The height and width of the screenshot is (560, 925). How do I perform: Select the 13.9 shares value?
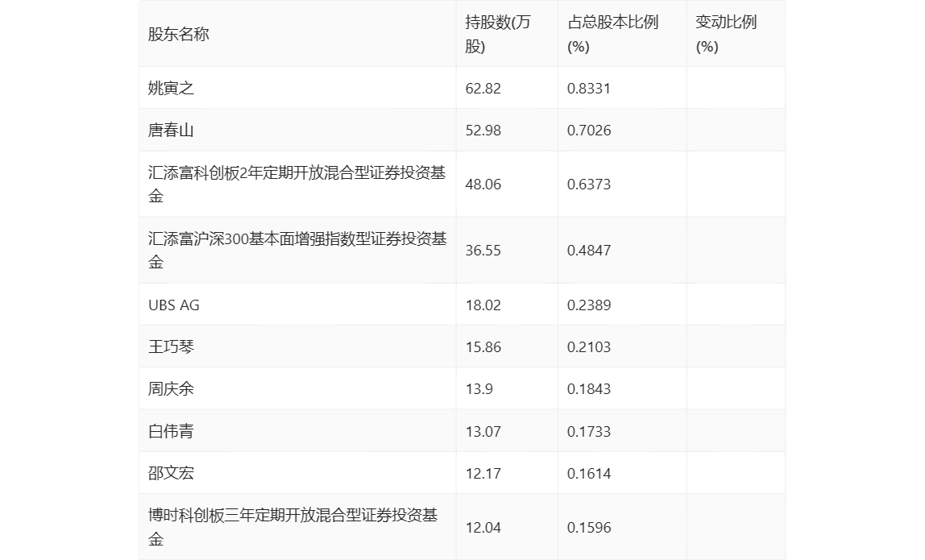[x=479, y=389]
